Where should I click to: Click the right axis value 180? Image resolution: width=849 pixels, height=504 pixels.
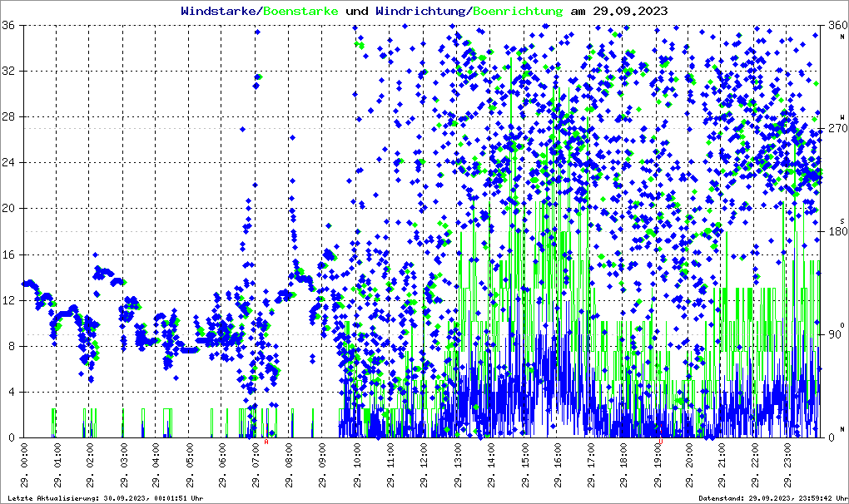[x=837, y=231]
